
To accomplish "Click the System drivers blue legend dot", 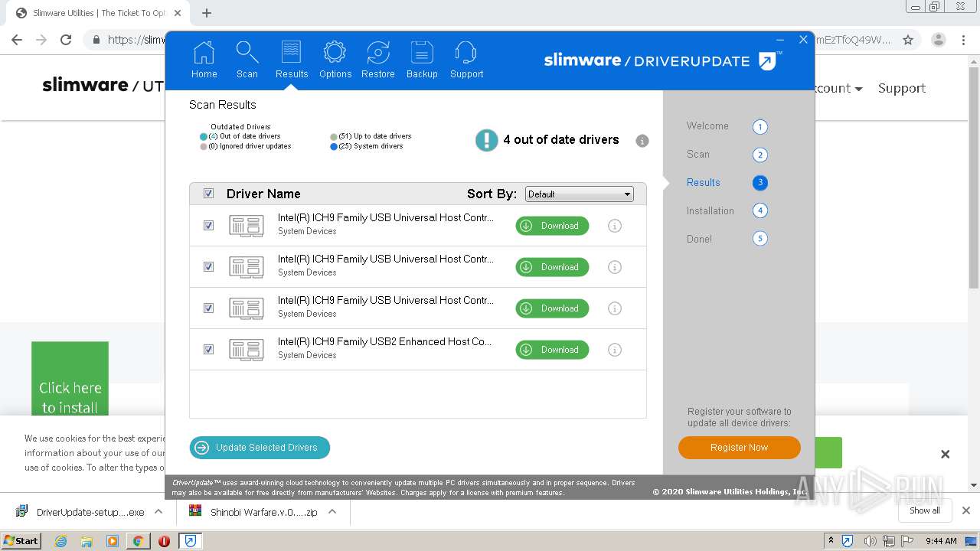I will click(x=334, y=147).
